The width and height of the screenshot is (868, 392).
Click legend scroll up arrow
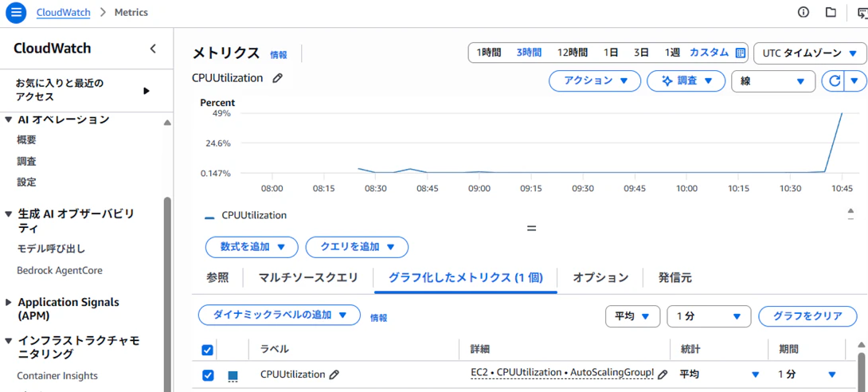pos(850,211)
